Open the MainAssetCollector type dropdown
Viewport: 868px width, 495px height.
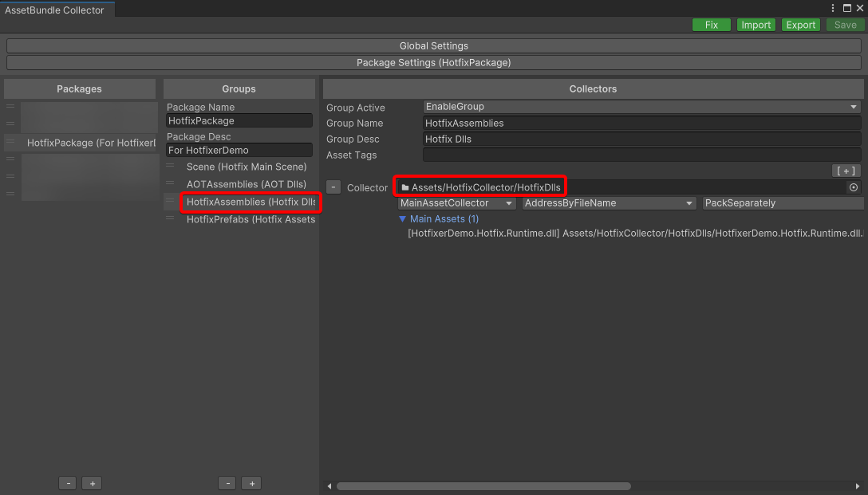point(457,203)
